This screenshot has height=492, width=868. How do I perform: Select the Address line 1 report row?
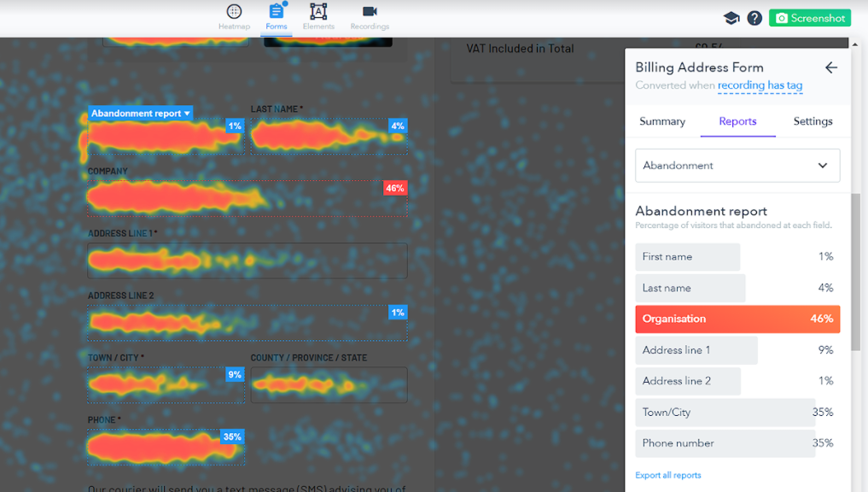(737, 350)
